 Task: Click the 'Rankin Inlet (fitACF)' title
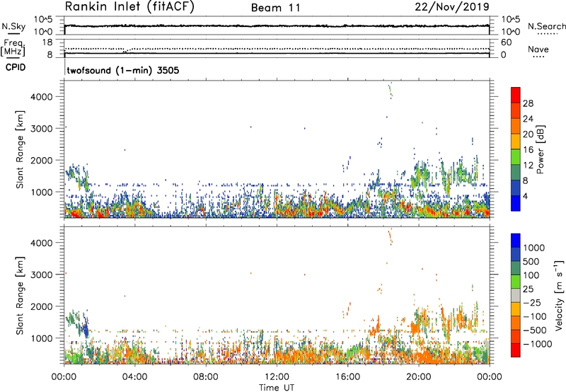pos(129,7)
